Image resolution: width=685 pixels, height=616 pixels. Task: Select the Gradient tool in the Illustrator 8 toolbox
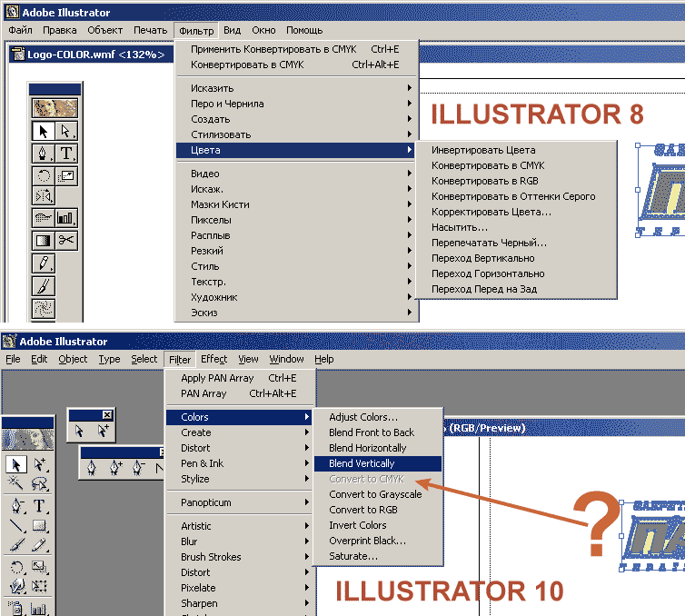click(44, 240)
